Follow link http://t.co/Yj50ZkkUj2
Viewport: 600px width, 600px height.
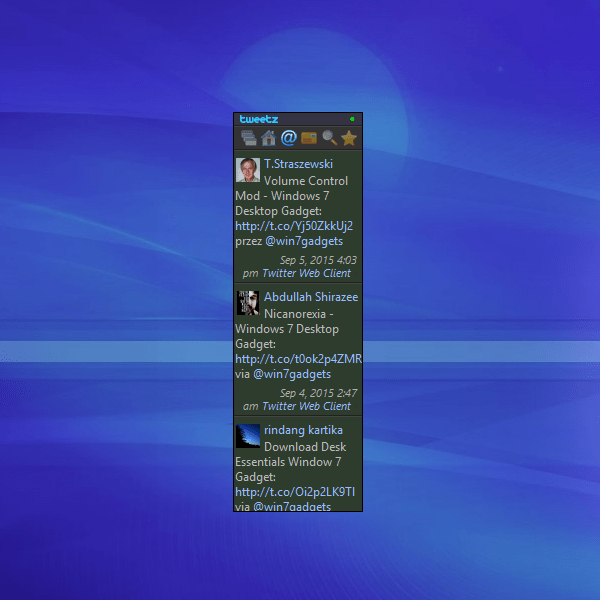294,226
